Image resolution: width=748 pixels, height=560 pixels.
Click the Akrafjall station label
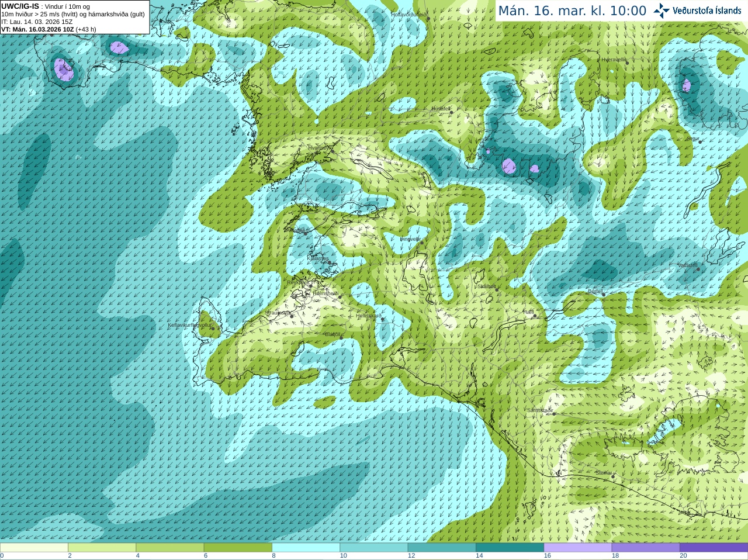tap(296, 230)
